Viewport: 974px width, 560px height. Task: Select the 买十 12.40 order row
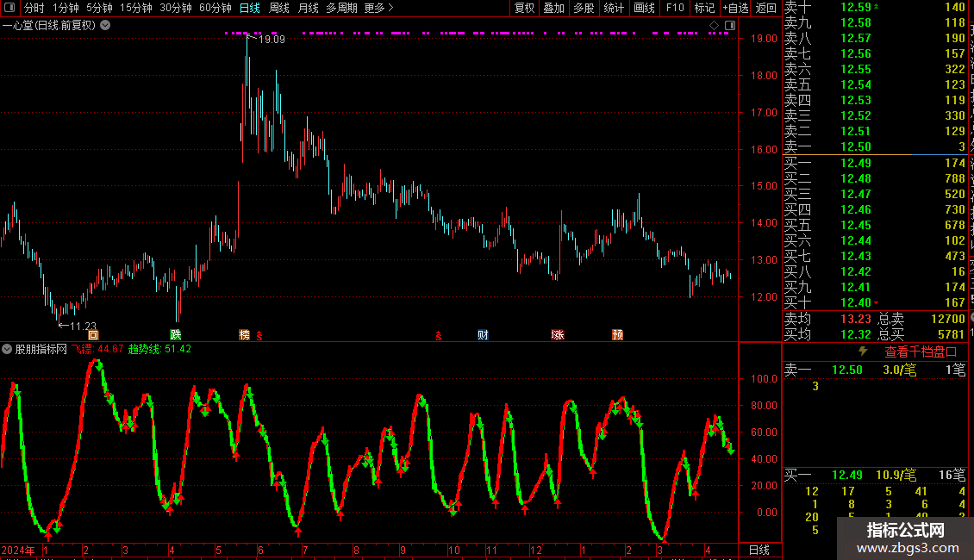tap(875, 302)
